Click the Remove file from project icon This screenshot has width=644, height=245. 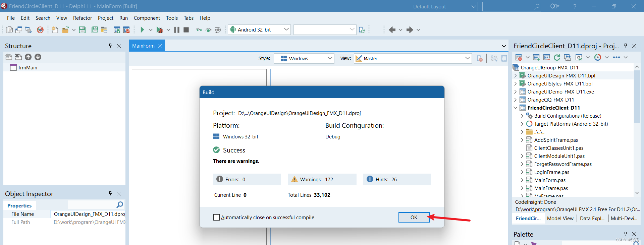[126, 30]
